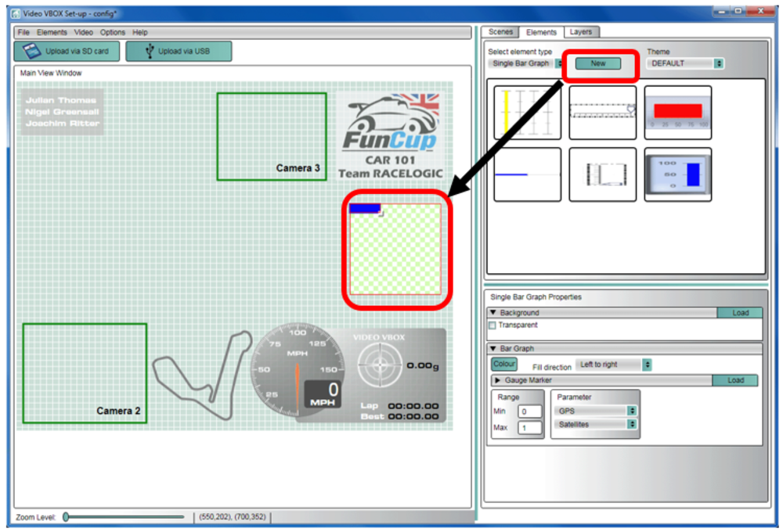This screenshot has height=532, width=783.
Task: Select the Best 00:00.00 timer text
Action: [x=400, y=416]
